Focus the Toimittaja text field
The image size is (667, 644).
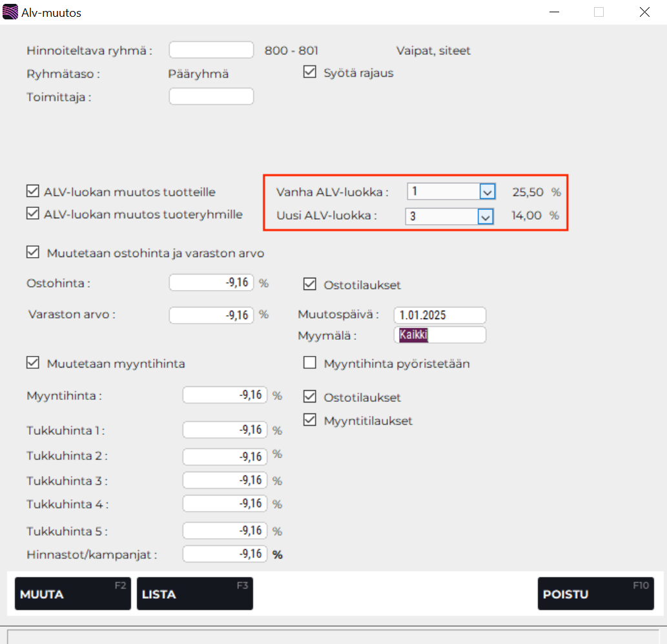[211, 97]
